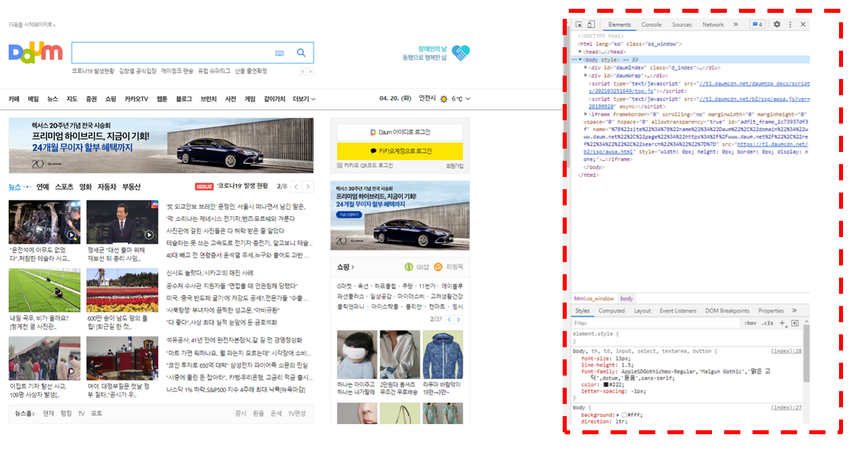Open the Layout tab
Viewport: 868px width, 468px height.
tap(642, 311)
